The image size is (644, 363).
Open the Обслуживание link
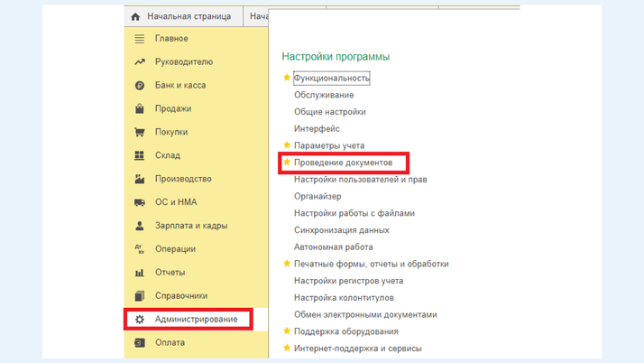[324, 95]
